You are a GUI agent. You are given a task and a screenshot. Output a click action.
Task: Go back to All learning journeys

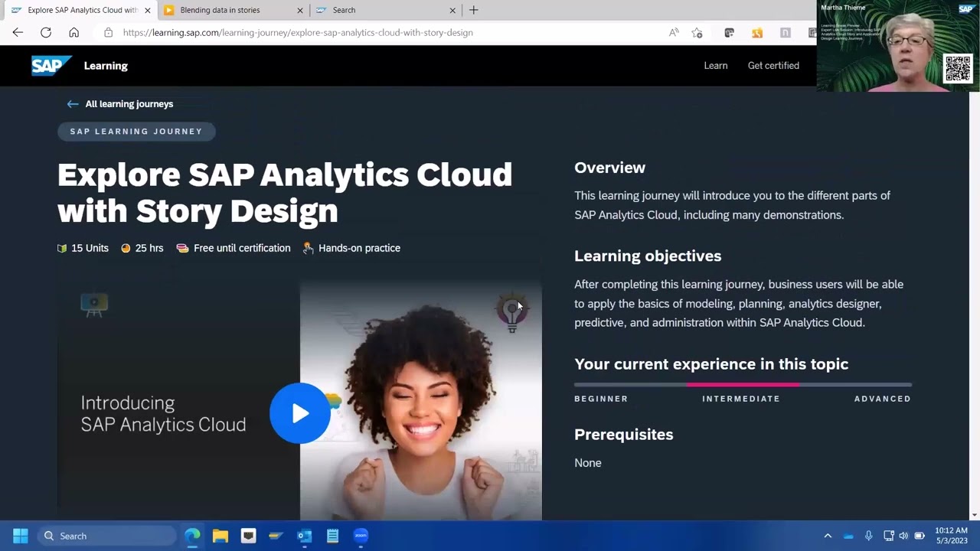pyautogui.click(x=129, y=103)
